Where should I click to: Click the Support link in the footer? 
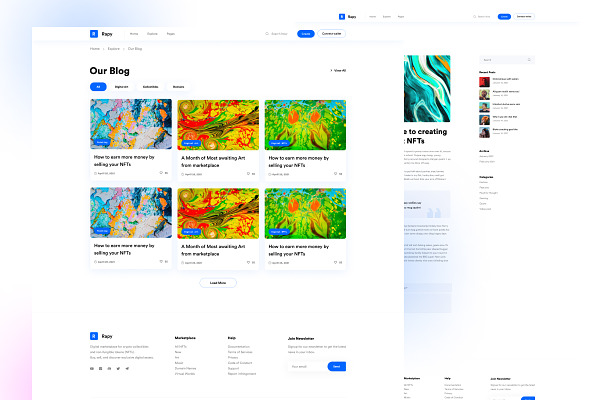click(233, 368)
